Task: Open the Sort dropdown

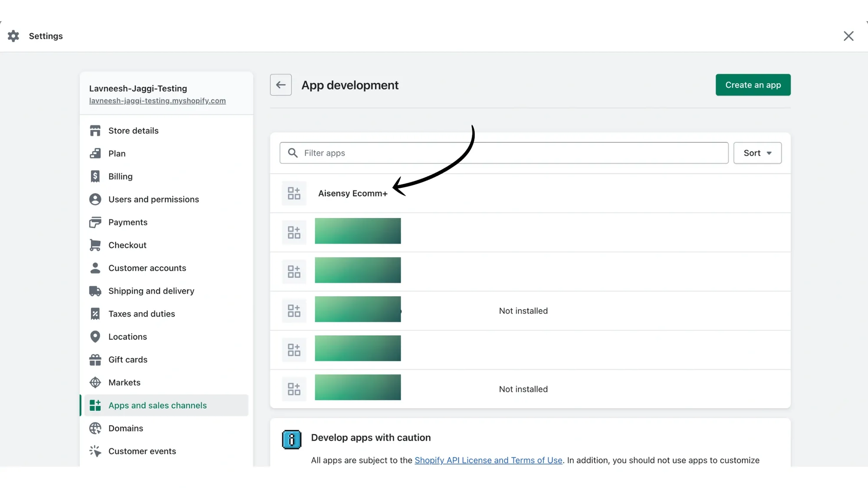Action: click(x=757, y=153)
